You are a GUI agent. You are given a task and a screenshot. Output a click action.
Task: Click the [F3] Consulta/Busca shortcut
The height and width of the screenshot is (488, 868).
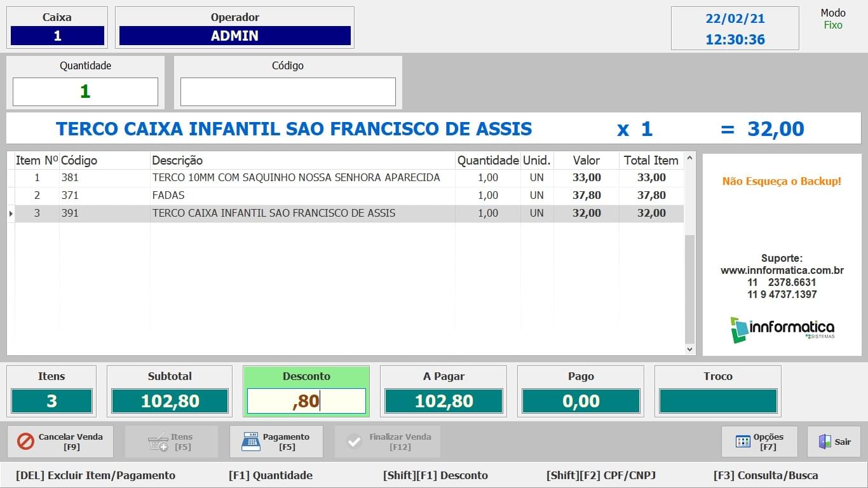coord(766,475)
